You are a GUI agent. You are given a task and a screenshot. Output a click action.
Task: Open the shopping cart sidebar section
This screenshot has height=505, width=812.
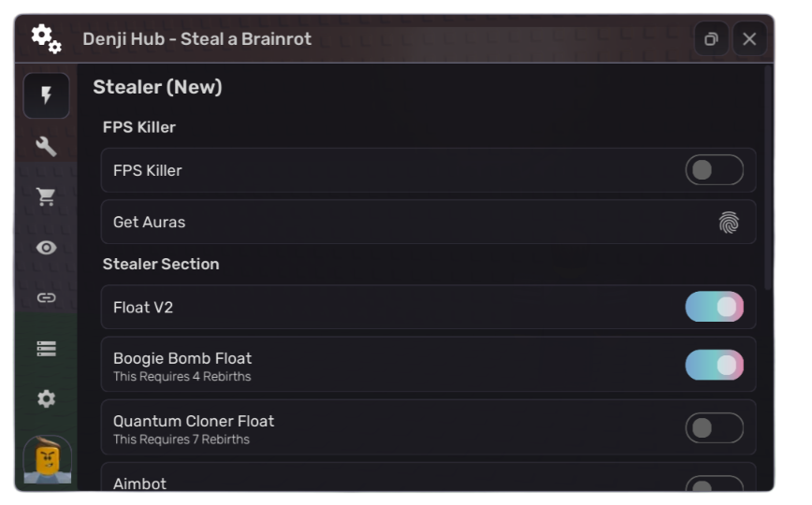(46, 196)
